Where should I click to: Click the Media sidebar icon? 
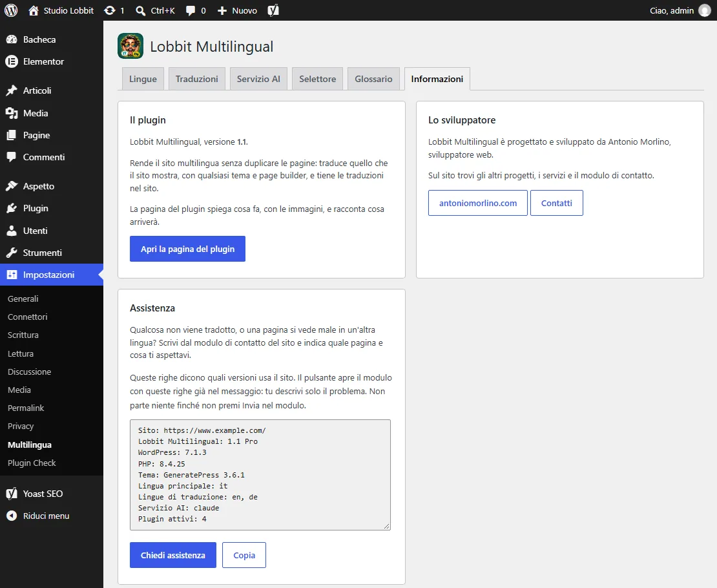tap(12, 113)
